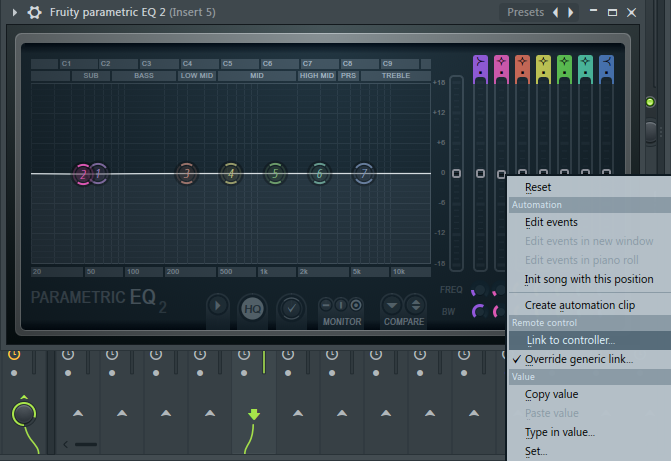Click orange band 3 filter type tab
The height and width of the screenshot is (461, 671).
[522, 68]
